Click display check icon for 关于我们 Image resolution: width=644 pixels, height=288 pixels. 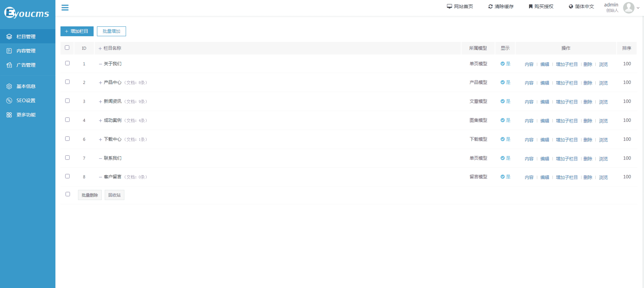point(502,64)
